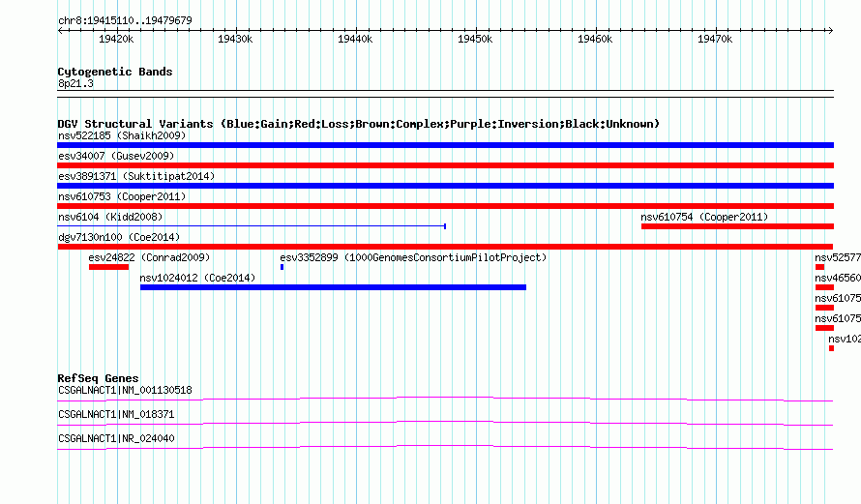
Task: Click the 19450k ruler label
Action: pyautogui.click(x=475, y=39)
